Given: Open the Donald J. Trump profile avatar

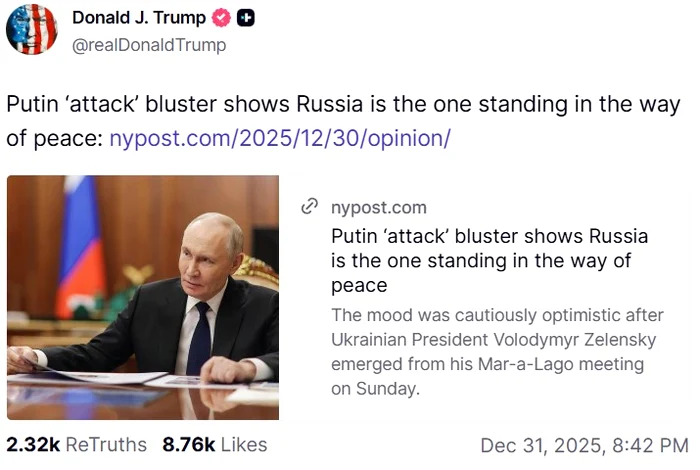Looking at the screenshot, I should (x=32, y=29).
